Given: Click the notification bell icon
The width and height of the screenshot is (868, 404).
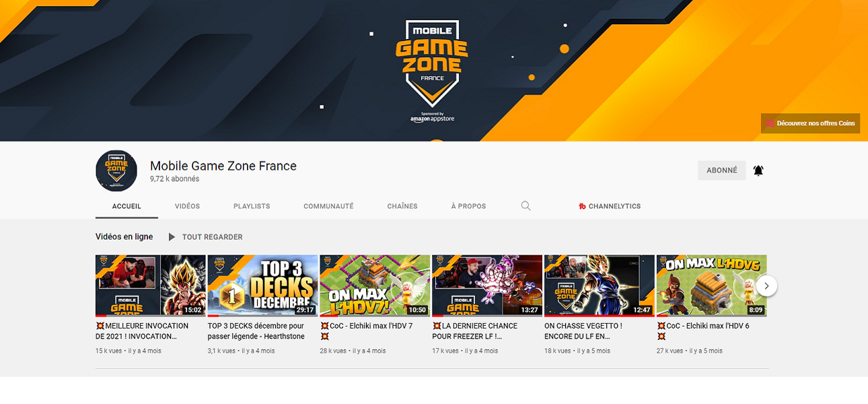Looking at the screenshot, I should 758,170.
